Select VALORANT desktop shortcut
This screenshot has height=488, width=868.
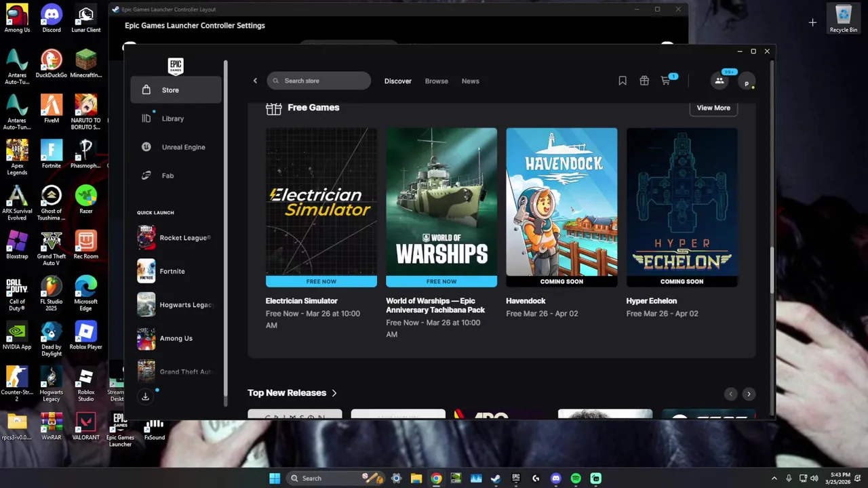pos(85,427)
